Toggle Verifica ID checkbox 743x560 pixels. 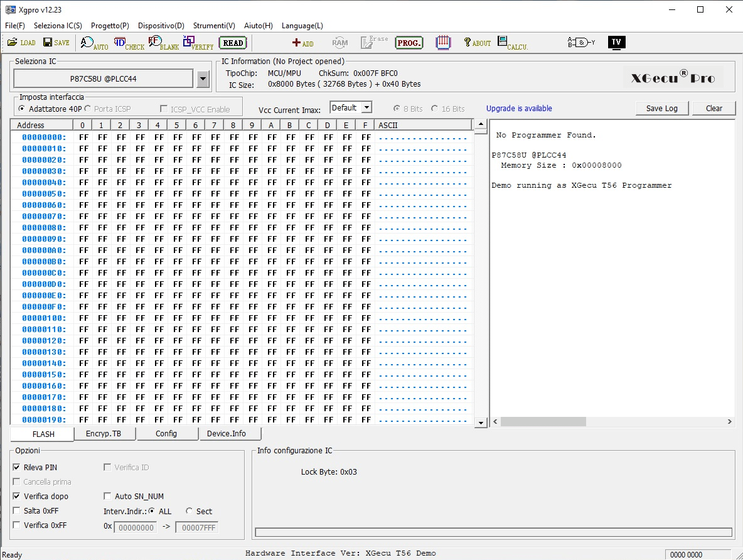click(x=107, y=467)
